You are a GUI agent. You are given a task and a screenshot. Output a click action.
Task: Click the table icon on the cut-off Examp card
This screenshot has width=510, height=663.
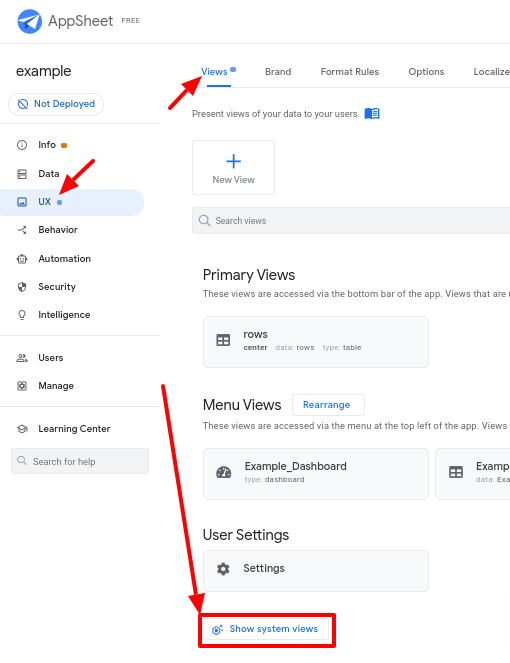point(456,472)
